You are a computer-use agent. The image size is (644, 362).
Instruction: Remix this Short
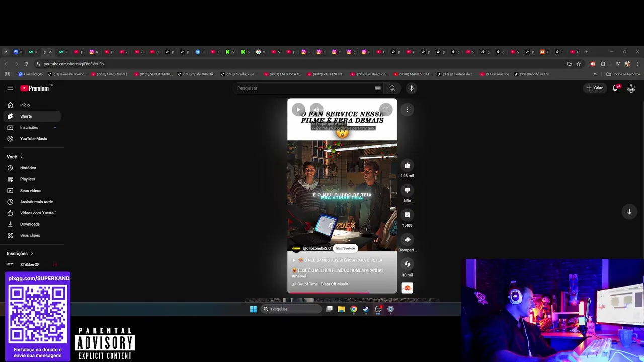pos(408,264)
